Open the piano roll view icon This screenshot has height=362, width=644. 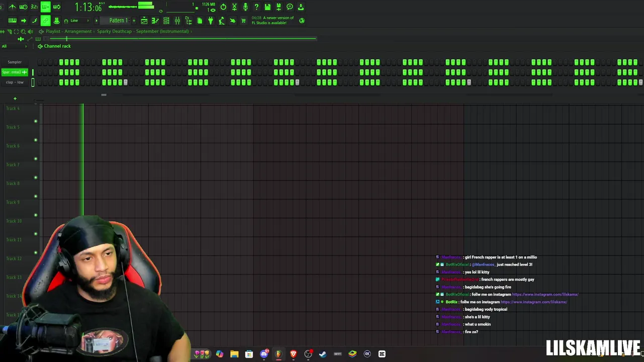click(x=155, y=21)
